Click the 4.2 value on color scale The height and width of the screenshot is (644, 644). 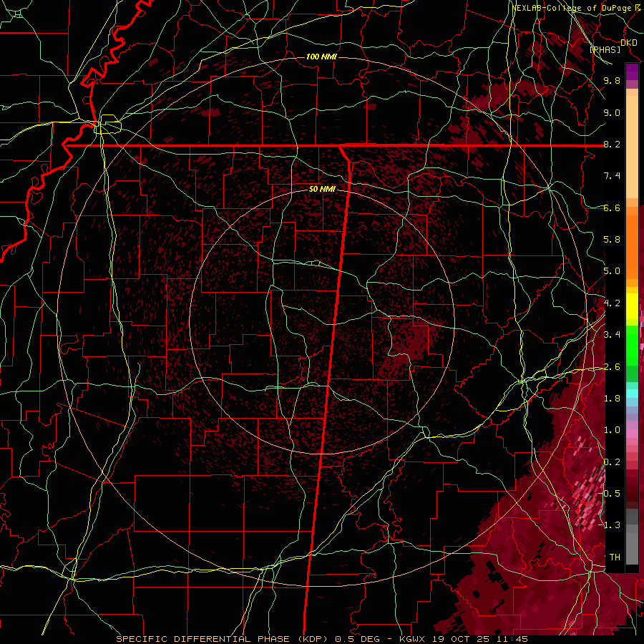click(x=612, y=303)
